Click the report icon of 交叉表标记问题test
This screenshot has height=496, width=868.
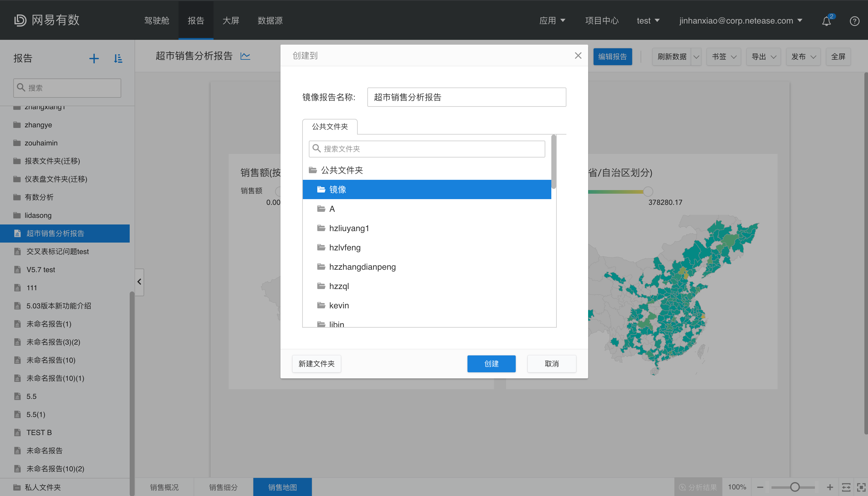coord(17,251)
